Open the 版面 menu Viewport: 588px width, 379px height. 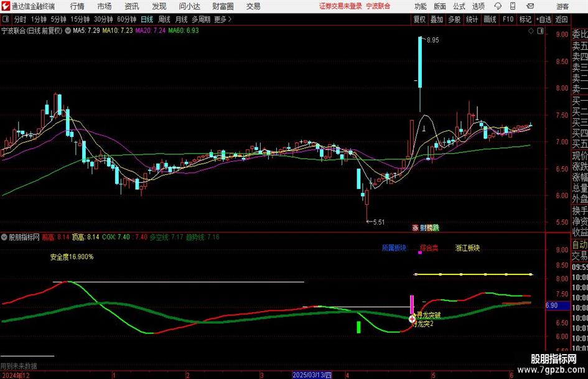tap(440, 6)
